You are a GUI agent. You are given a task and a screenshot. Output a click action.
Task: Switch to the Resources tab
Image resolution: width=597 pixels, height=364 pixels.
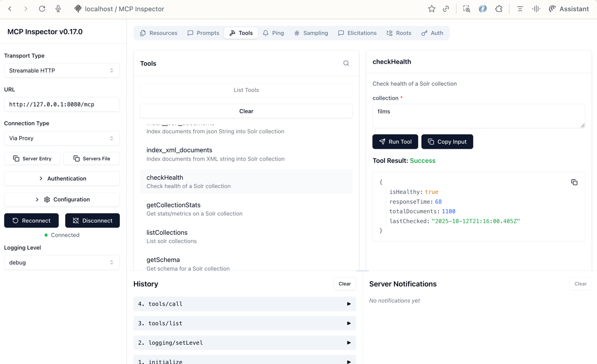[158, 33]
